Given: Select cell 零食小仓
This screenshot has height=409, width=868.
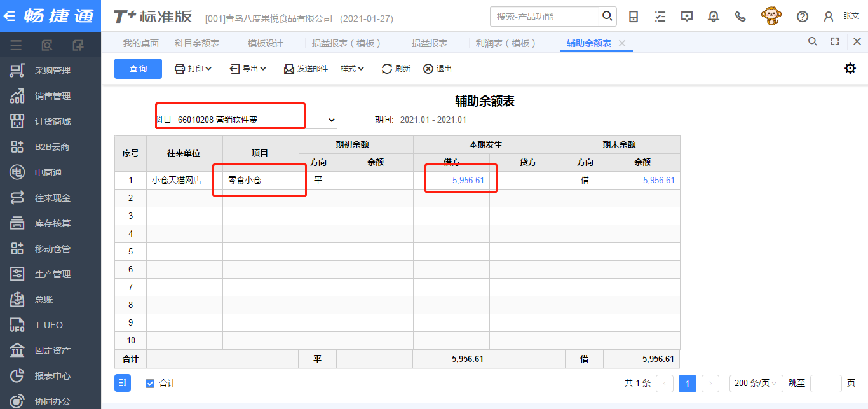Looking at the screenshot, I should [261, 180].
